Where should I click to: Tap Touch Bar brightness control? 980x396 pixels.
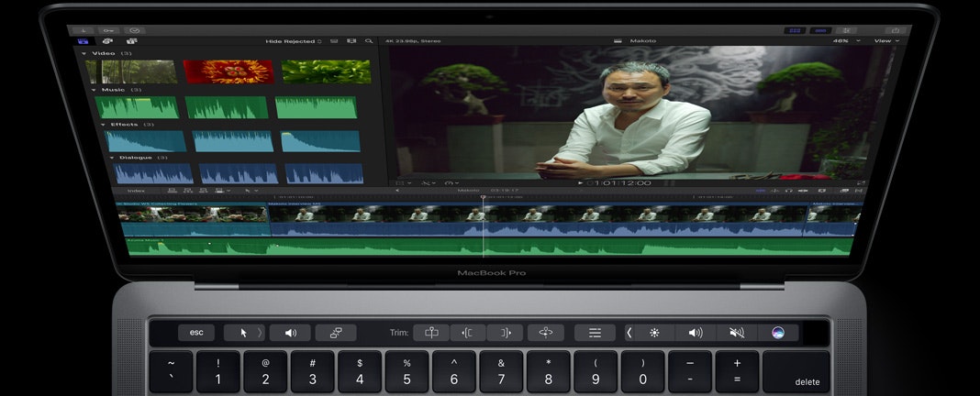pos(654,333)
